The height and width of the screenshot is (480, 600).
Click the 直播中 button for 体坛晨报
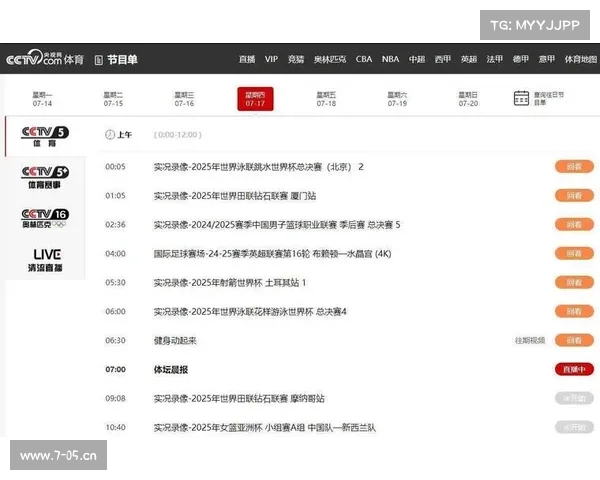tap(574, 369)
